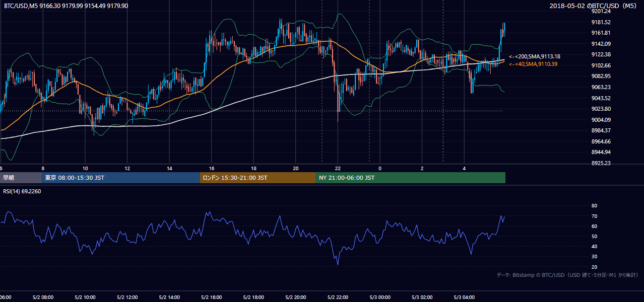This screenshot has width=644, height=302.
Task: Click the 40 SMA 9110.39 label
Action: tap(533, 64)
